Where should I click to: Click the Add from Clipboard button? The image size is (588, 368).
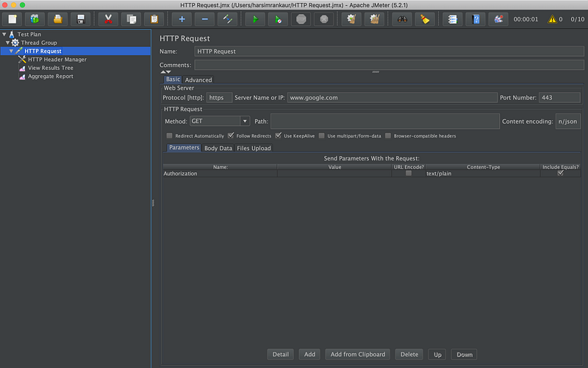358,354
